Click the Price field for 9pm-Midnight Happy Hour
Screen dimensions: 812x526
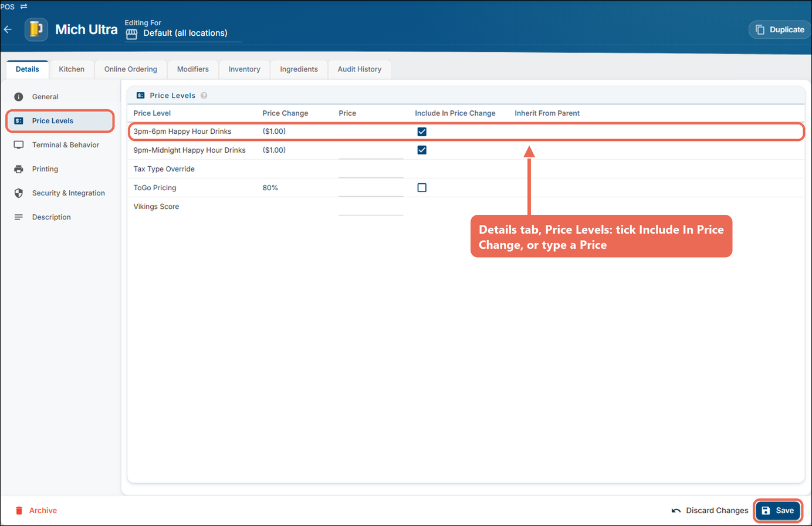[x=371, y=150]
